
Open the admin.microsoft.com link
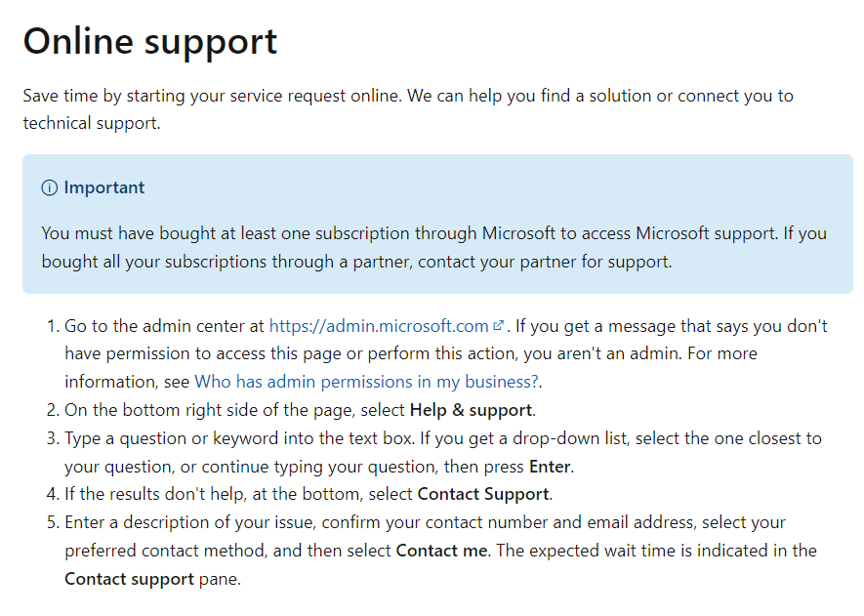379,326
